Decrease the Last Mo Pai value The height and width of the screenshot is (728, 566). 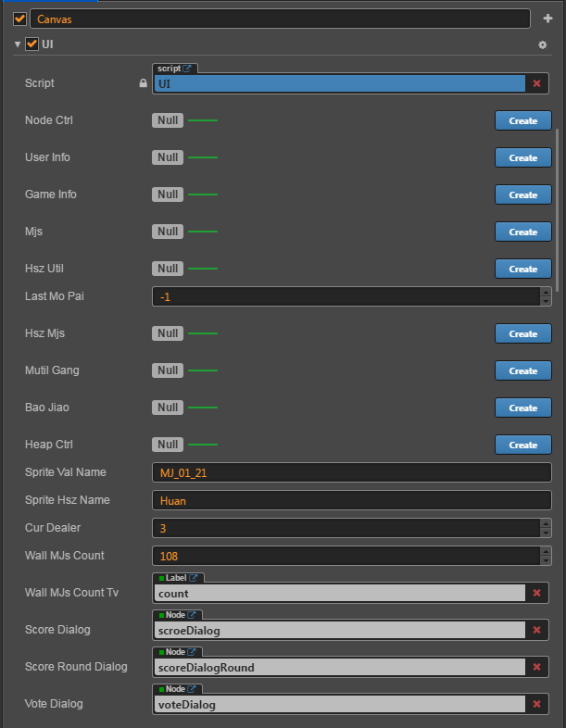pyautogui.click(x=546, y=301)
